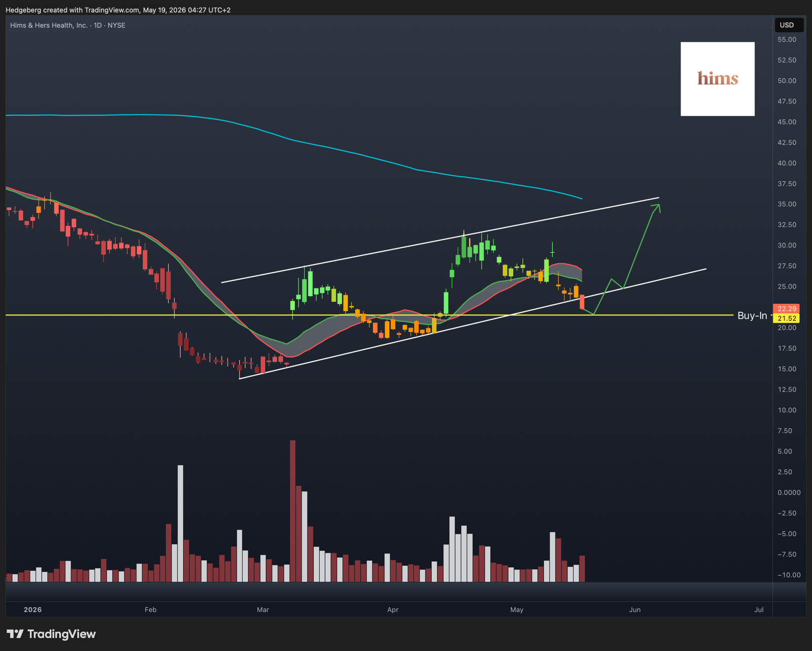Click the Mar date label
This screenshot has width=812, height=651.
pos(263,609)
